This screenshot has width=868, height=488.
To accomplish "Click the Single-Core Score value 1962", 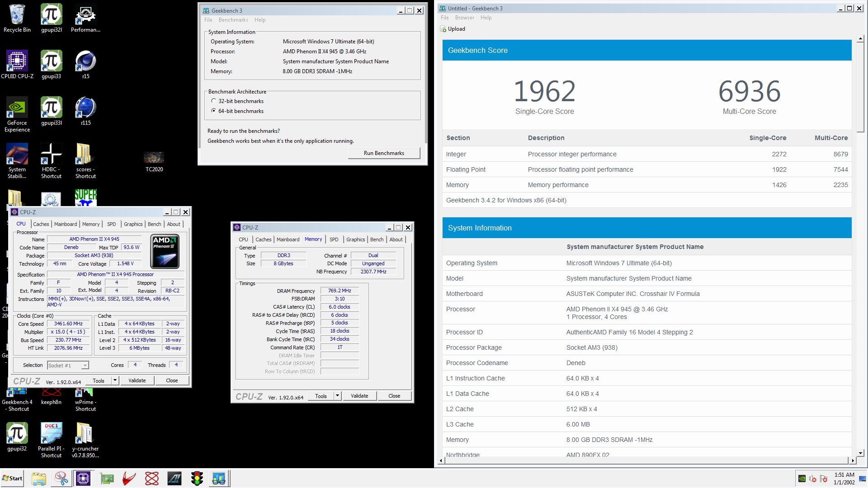I will [545, 91].
